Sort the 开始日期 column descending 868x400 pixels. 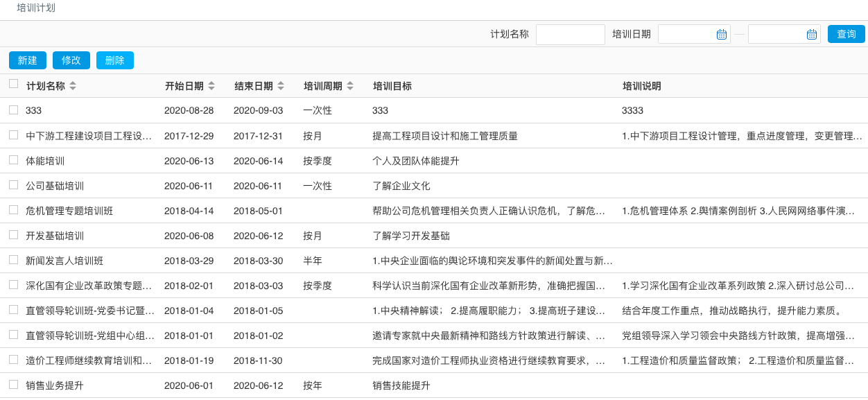tap(212, 88)
